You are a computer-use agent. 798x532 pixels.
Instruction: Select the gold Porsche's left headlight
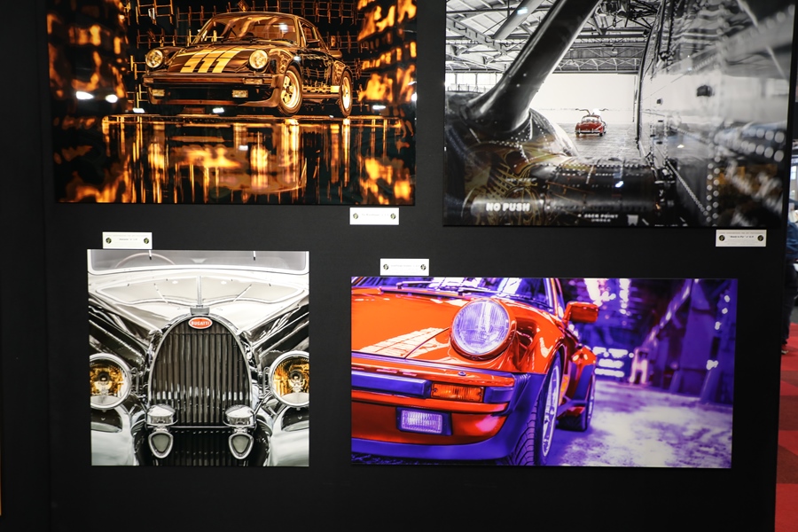tap(154, 59)
